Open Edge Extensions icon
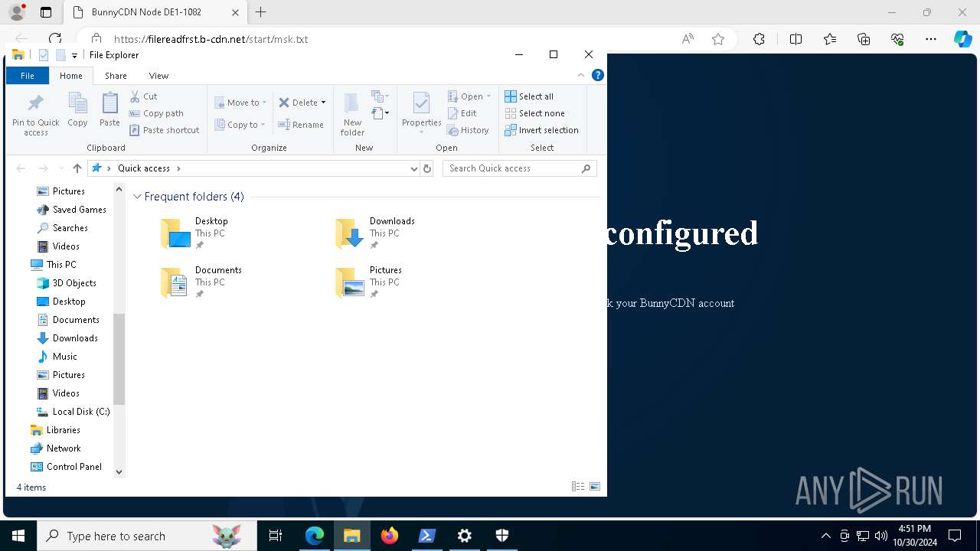The height and width of the screenshot is (551, 980). pyautogui.click(x=759, y=39)
